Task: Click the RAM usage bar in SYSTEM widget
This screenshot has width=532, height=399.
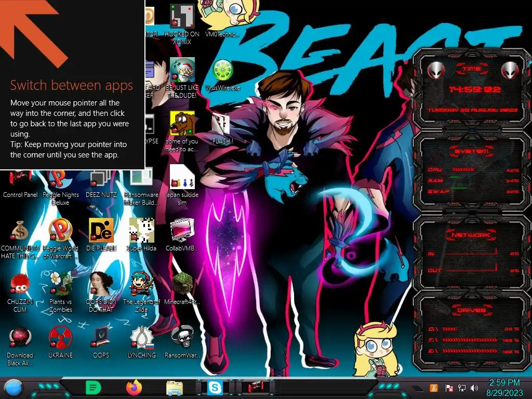Action: [473, 180]
